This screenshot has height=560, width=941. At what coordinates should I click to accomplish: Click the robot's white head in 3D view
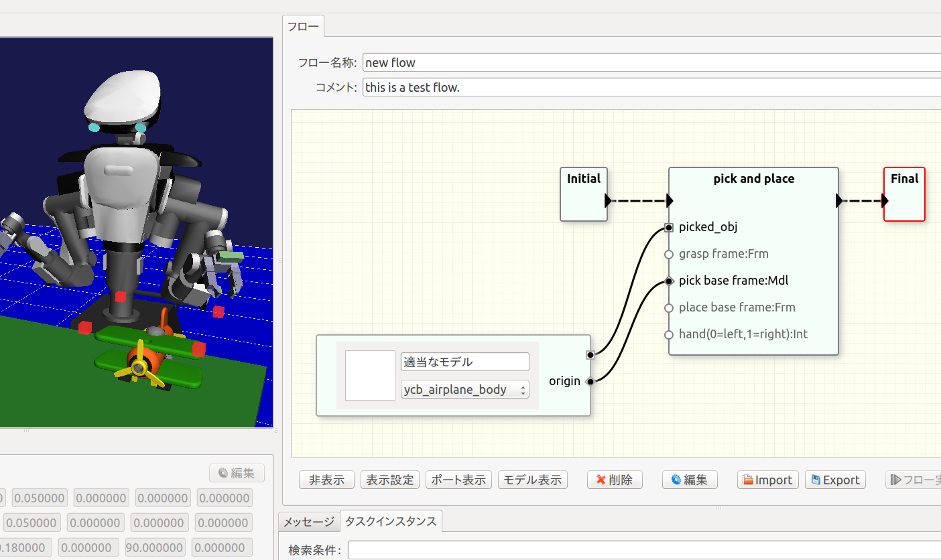(x=123, y=97)
